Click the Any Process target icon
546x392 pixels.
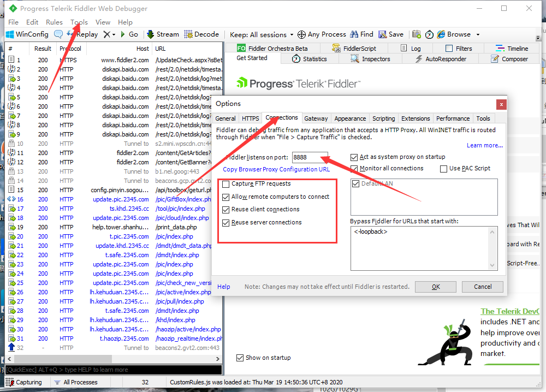301,34
